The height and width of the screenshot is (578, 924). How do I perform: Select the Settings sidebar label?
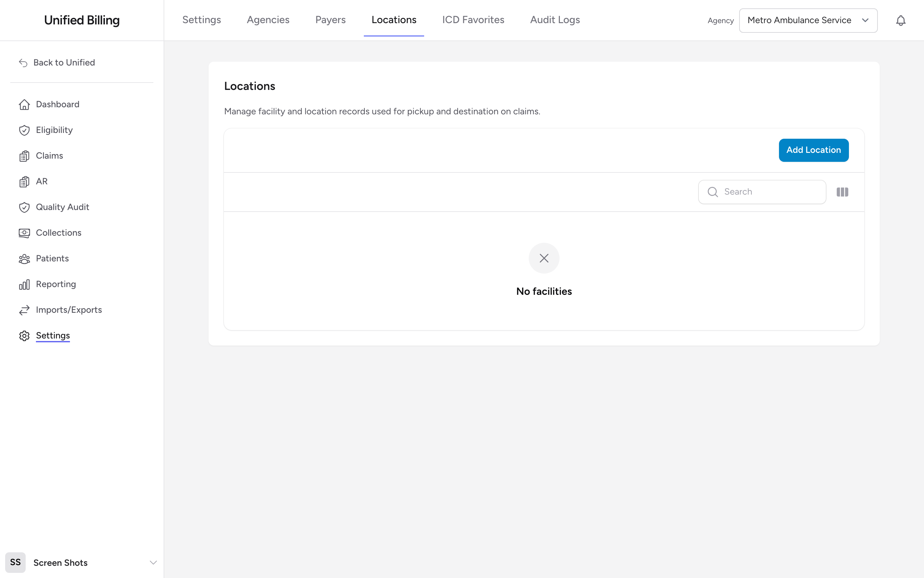click(53, 336)
